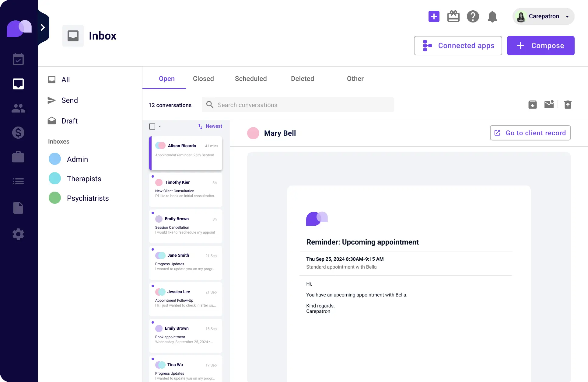The height and width of the screenshot is (382, 588).
Task: Tick the select-all conversations checkbox
Action: 152,127
